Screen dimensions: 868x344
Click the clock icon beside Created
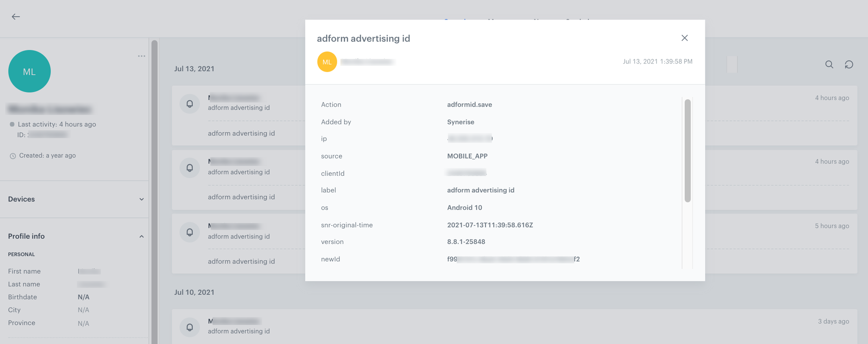coord(13,156)
